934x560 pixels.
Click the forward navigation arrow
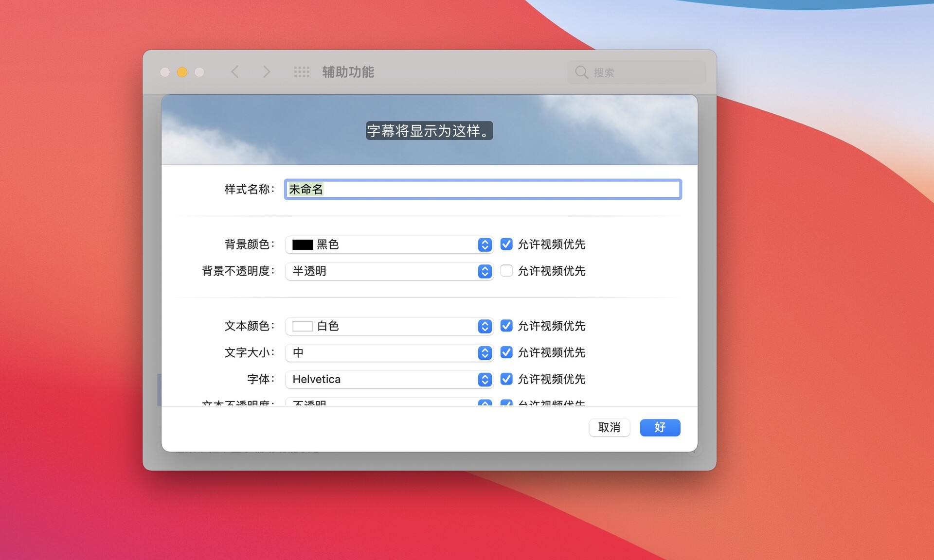click(x=267, y=71)
